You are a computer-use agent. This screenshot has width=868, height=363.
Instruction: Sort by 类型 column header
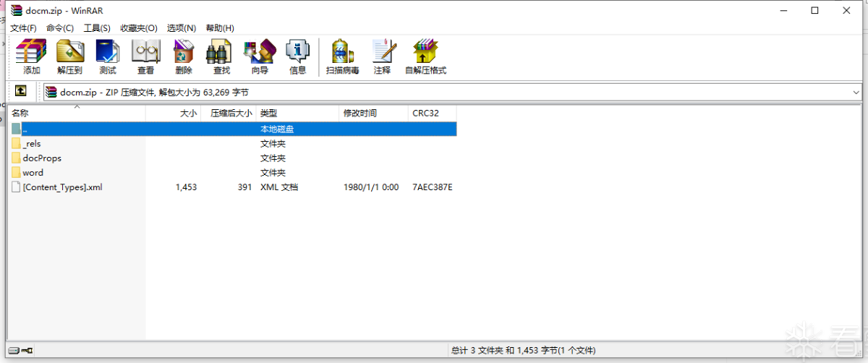pyautogui.click(x=297, y=114)
